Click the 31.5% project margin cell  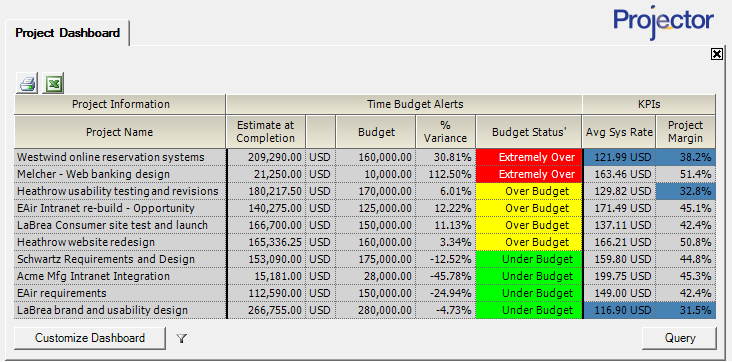click(x=686, y=310)
